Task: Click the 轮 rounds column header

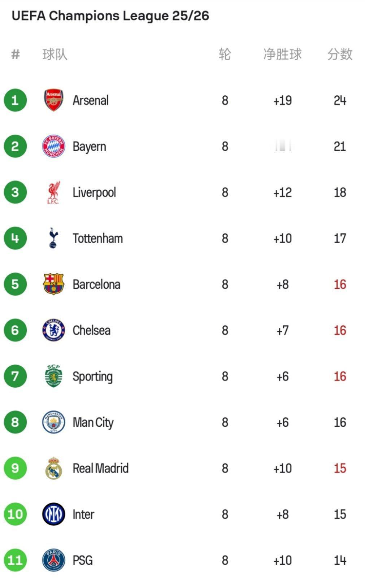Action: [225, 55]
